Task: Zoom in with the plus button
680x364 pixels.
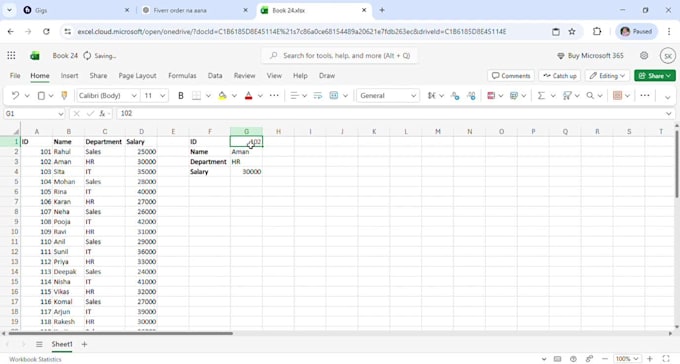Action: point(650,359)
